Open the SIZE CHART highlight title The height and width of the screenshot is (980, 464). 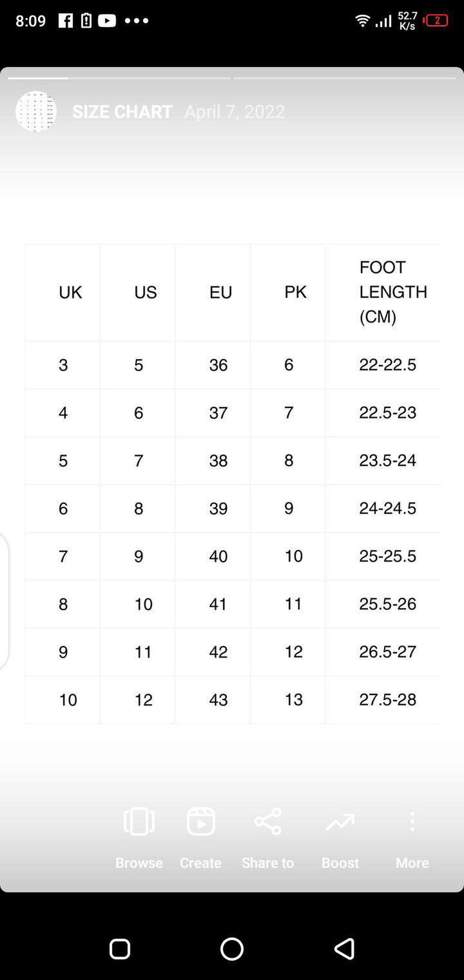[x=122, y=112]
